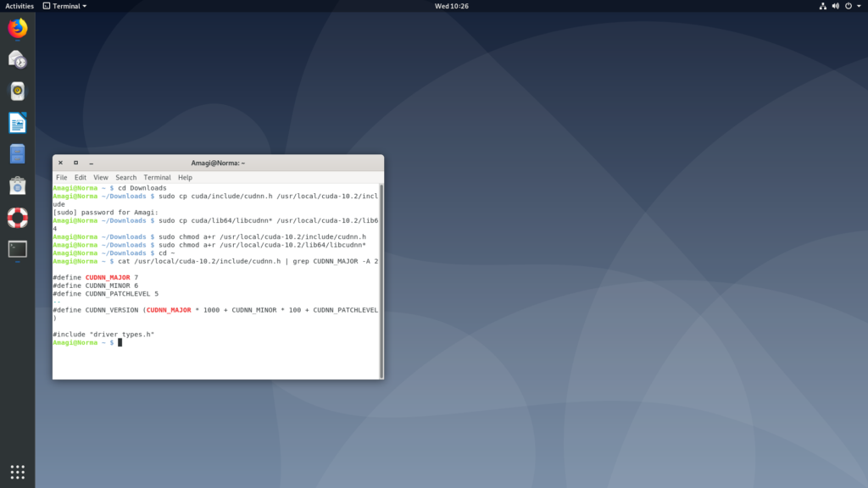
Task: Open Rhythmbox music player from dock
Action: [18, 91]
